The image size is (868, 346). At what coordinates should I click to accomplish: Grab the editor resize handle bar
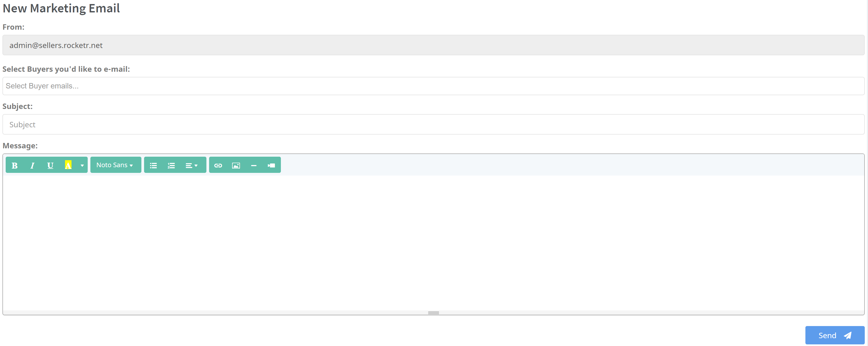(433, 313)
